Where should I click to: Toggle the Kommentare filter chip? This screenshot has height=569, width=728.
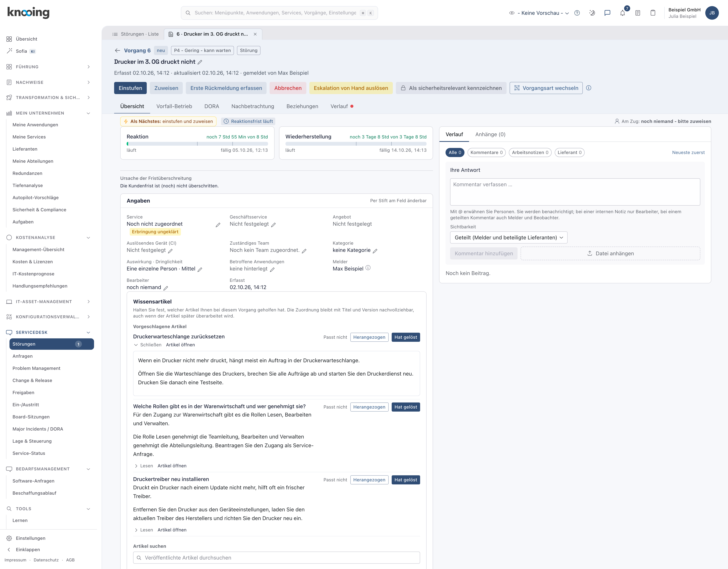(486, 152)
